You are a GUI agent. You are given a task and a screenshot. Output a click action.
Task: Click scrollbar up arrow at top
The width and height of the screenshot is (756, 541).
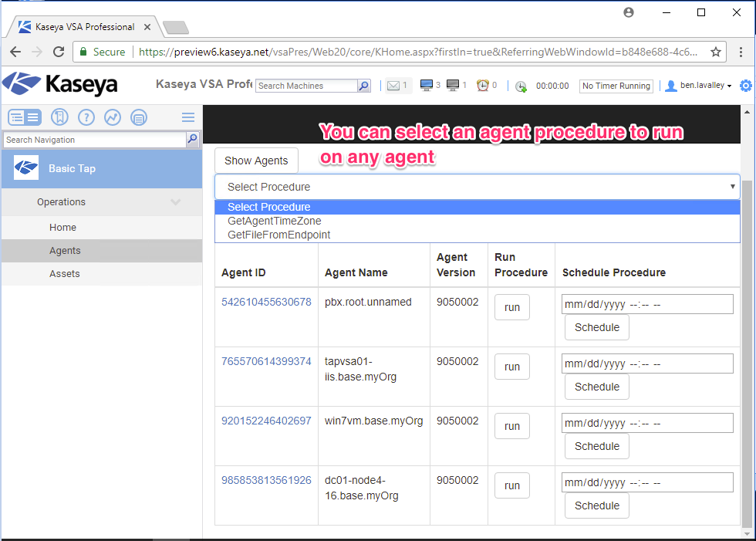(747, 112)
